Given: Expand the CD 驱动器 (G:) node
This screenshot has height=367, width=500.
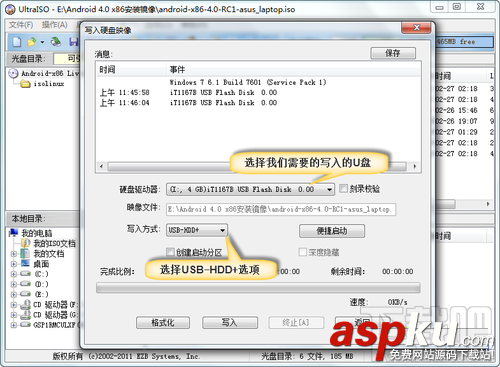Looking at the screenshot, I should click(x=14, y=315).
